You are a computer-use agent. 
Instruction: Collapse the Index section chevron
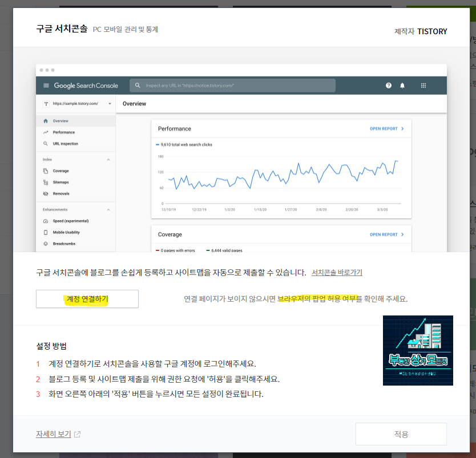[x=108, y=160]
